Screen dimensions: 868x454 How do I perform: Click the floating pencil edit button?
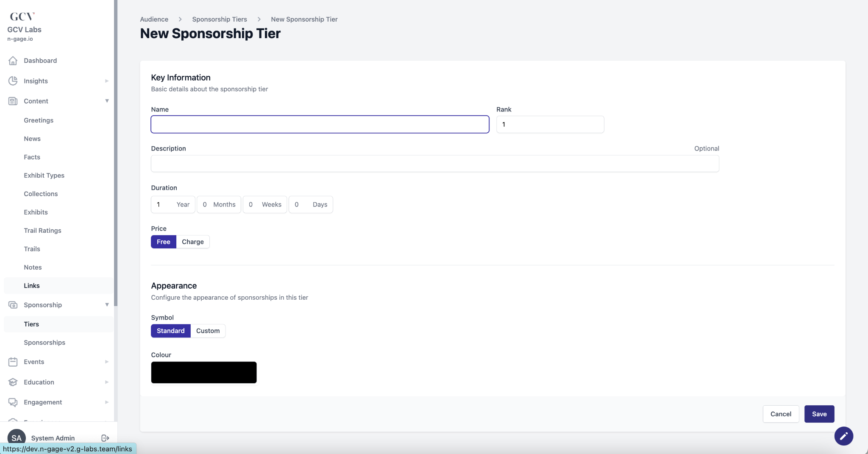[843, 436]
